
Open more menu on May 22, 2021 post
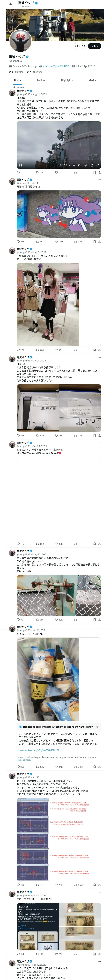(99, 551)
